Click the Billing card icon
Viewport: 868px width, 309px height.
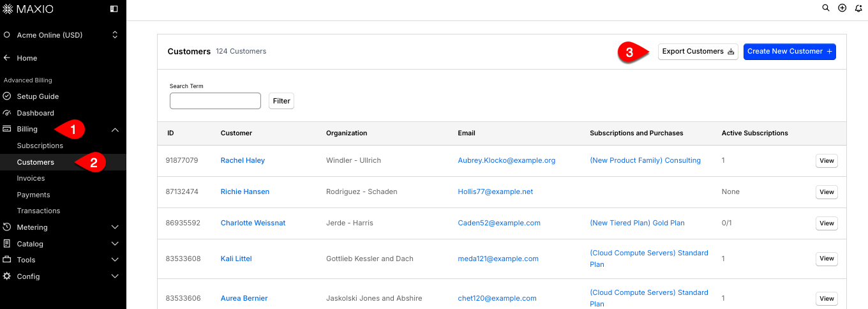coord(7,129)
